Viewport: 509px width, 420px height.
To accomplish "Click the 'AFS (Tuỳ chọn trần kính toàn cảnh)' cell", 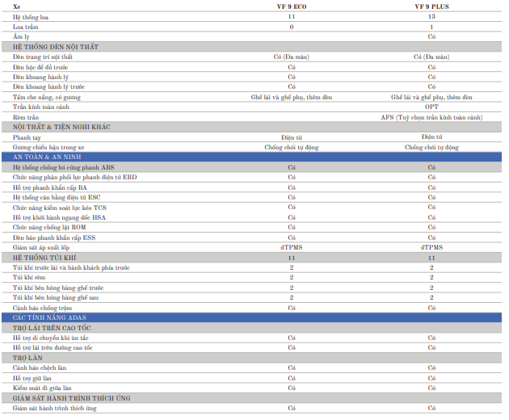I will pos(431,117).
